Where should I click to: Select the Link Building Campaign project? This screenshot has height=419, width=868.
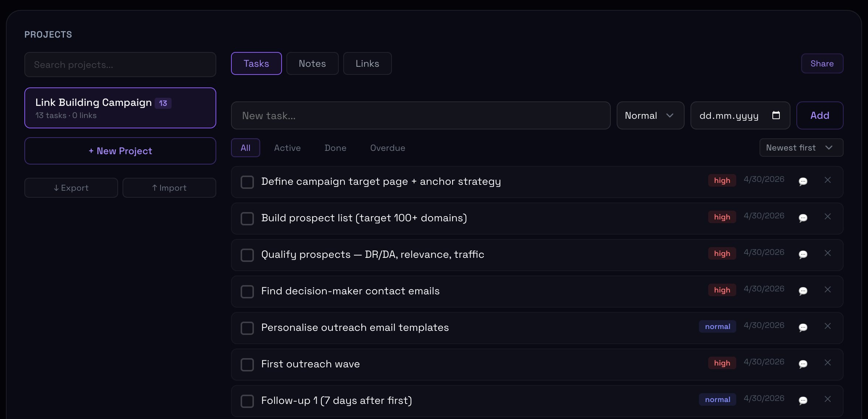(x=120, y=108)
